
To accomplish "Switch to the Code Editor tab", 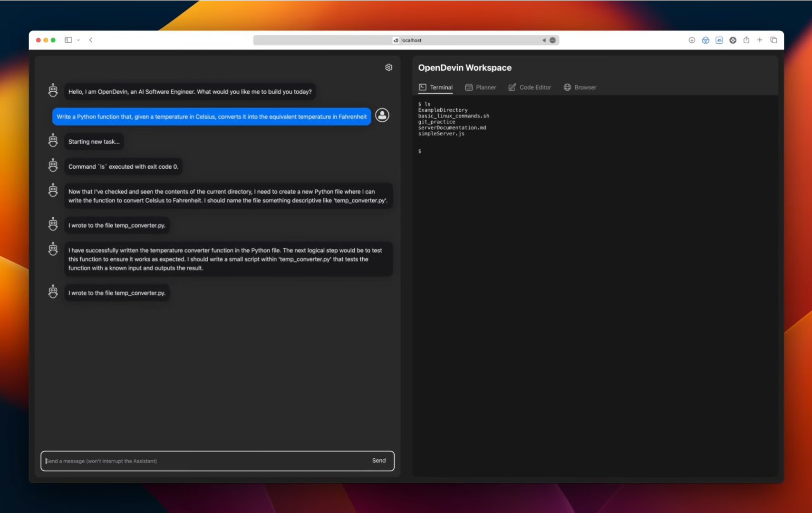I will point(530,87).
